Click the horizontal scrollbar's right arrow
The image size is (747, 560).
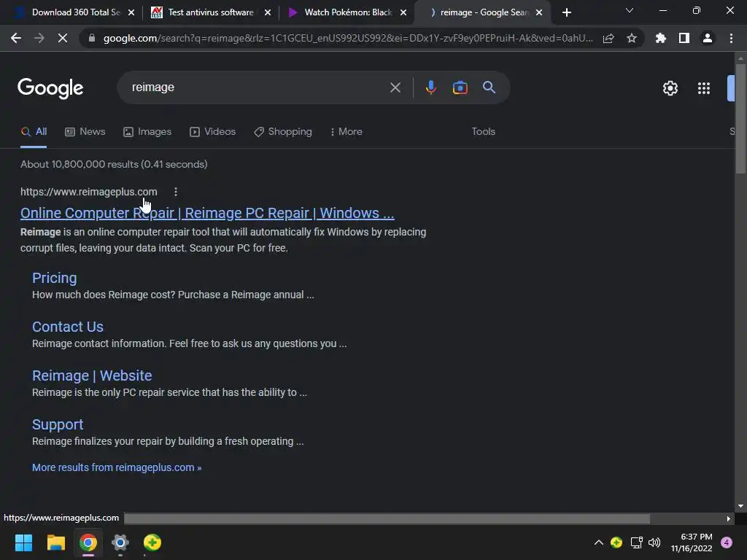point(728,518)
